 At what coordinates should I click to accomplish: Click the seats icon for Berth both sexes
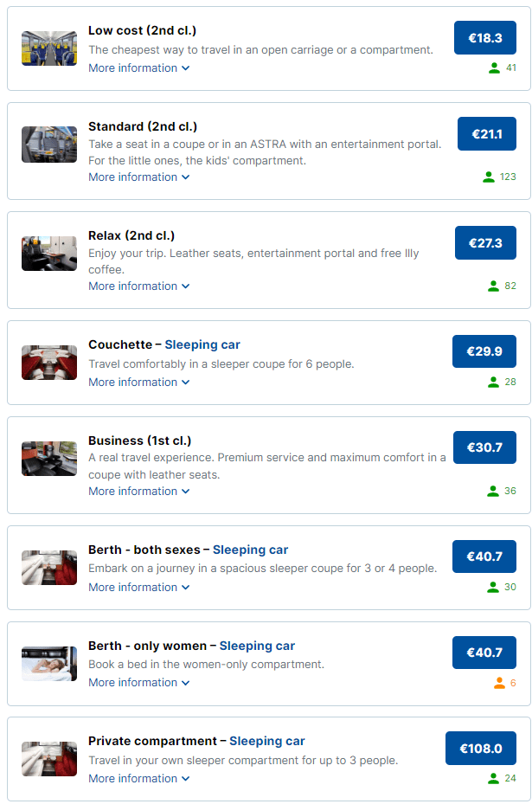click(493, 587)
